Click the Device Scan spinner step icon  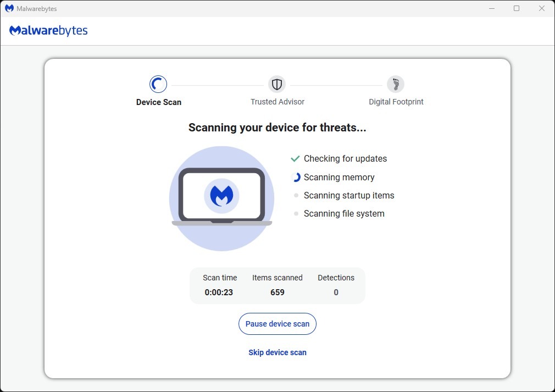point(158,84)
